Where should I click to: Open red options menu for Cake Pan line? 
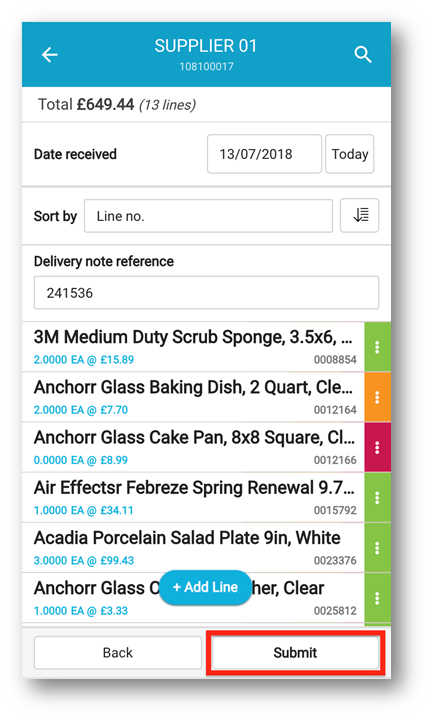tap(377, 447)
